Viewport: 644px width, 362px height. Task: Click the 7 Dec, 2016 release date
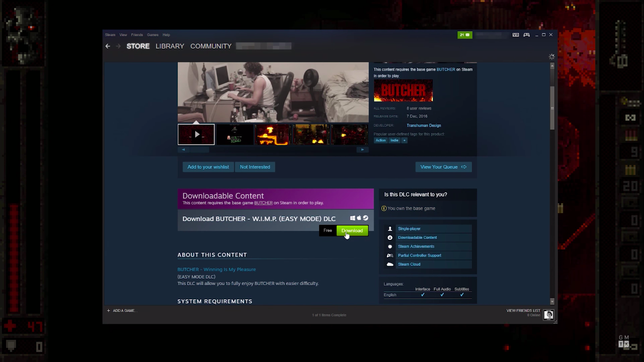[417, 116]
